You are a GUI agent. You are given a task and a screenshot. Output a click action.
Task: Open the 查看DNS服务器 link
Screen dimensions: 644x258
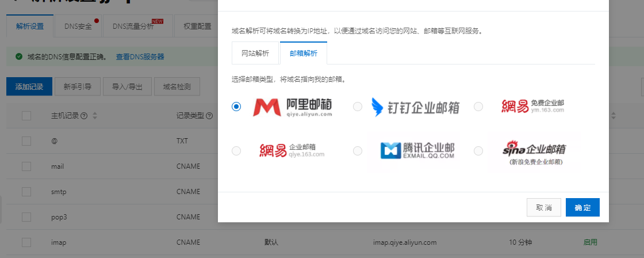click(140, 56)
